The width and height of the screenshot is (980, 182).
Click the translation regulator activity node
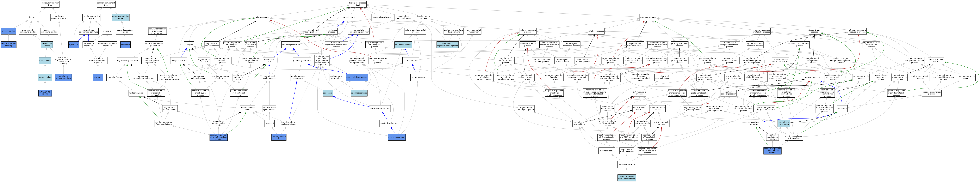(59, 17)
